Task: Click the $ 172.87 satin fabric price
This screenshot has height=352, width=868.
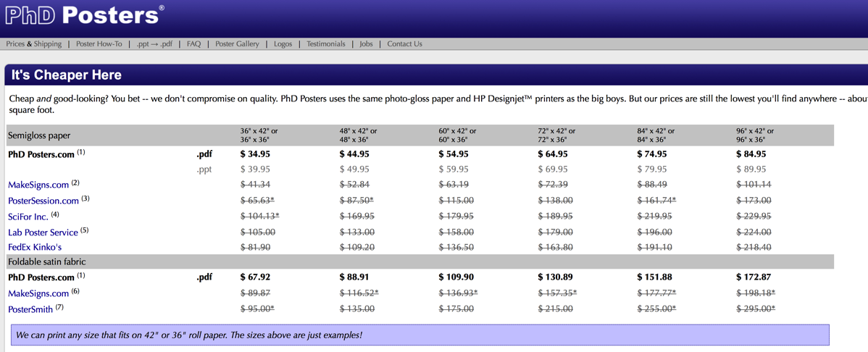Action: (x=754, y=277)
